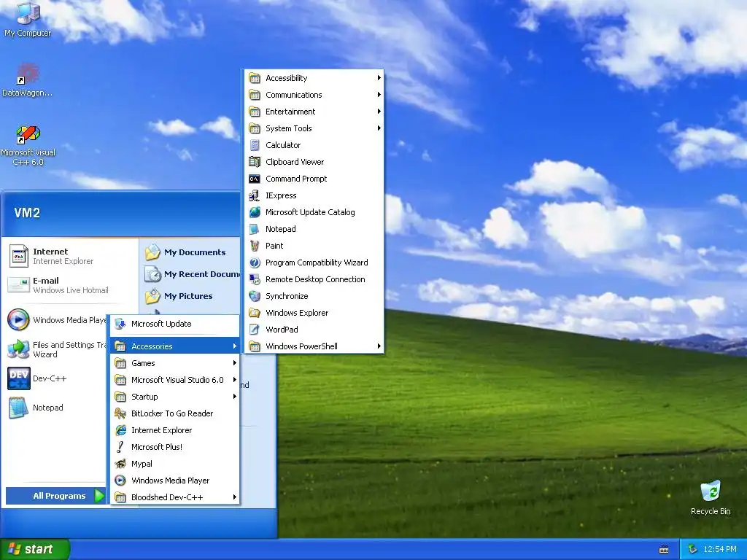Screen dimensions: 747x560
Task: Open Command Prompt icon
Action: click(x=255, y=179)
